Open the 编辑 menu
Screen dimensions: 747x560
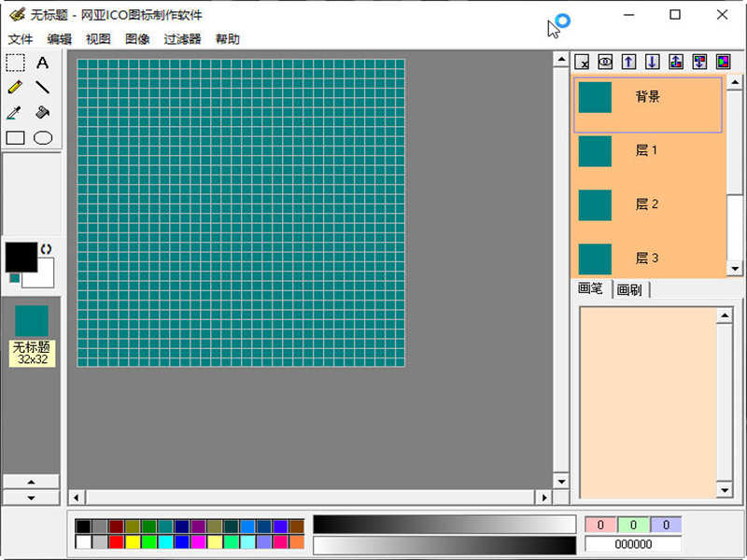[60, 39]
